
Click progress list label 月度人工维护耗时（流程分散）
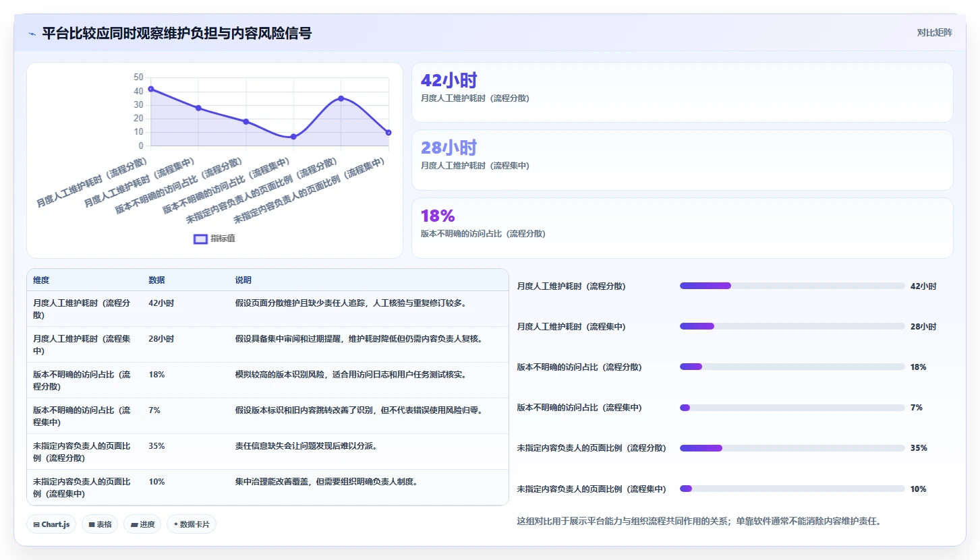[571, 286]
